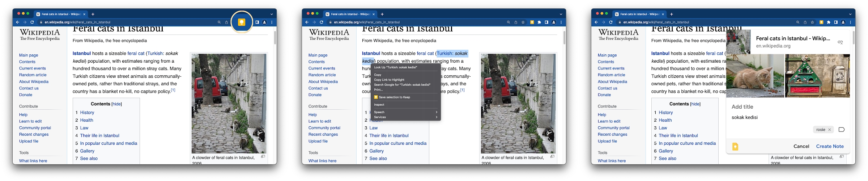The height and width of the screenshot is (181, 868).
Task: Click Extensions puzzle icon in right window
Action: point(829,22)
